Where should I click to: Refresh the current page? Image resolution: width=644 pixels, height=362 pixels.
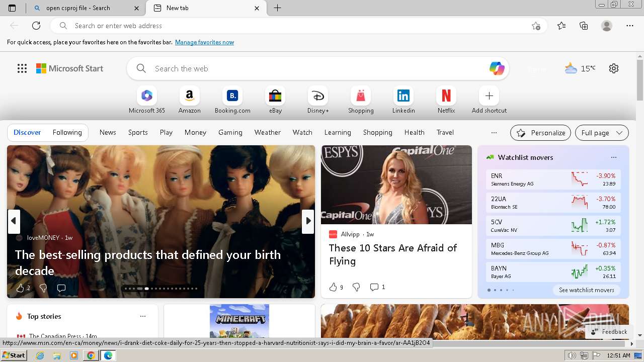tap(36, 26)
